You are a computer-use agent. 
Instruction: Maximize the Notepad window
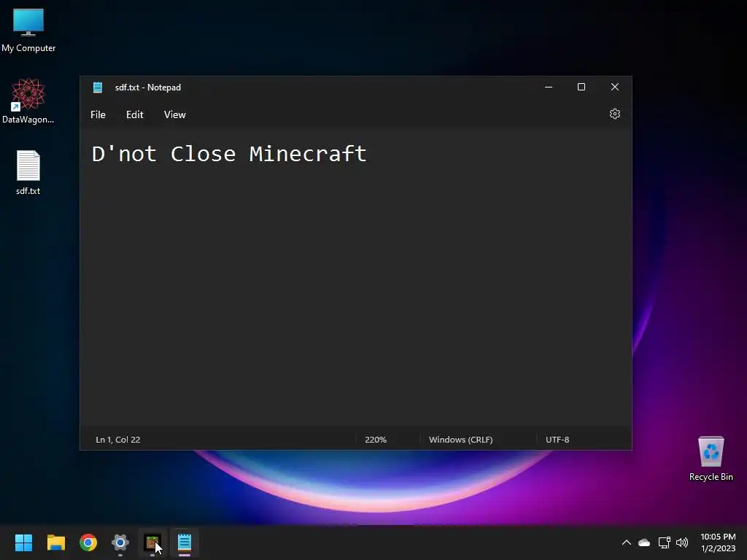[581, 87]
